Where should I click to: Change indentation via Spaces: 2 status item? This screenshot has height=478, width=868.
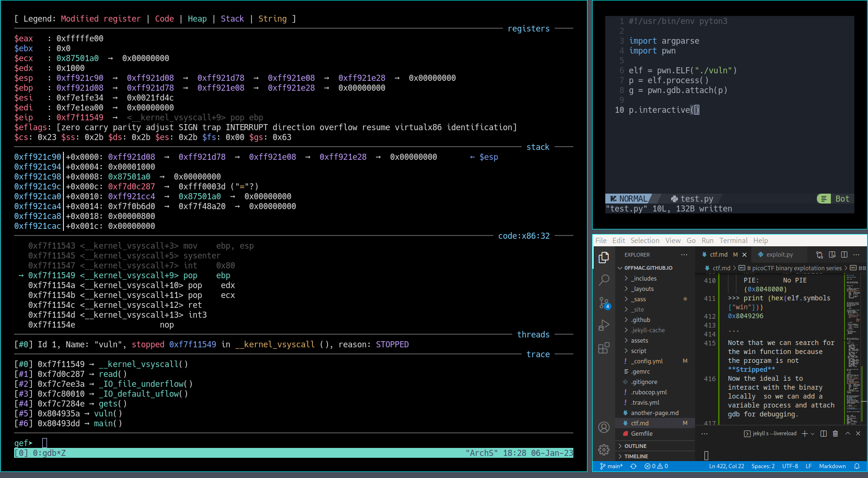[x=763, y=466]
